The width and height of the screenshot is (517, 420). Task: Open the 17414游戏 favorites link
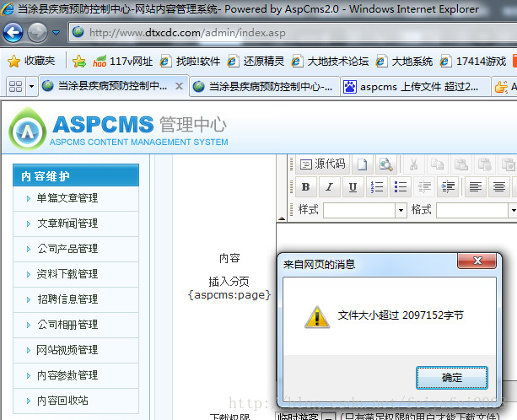473,62
